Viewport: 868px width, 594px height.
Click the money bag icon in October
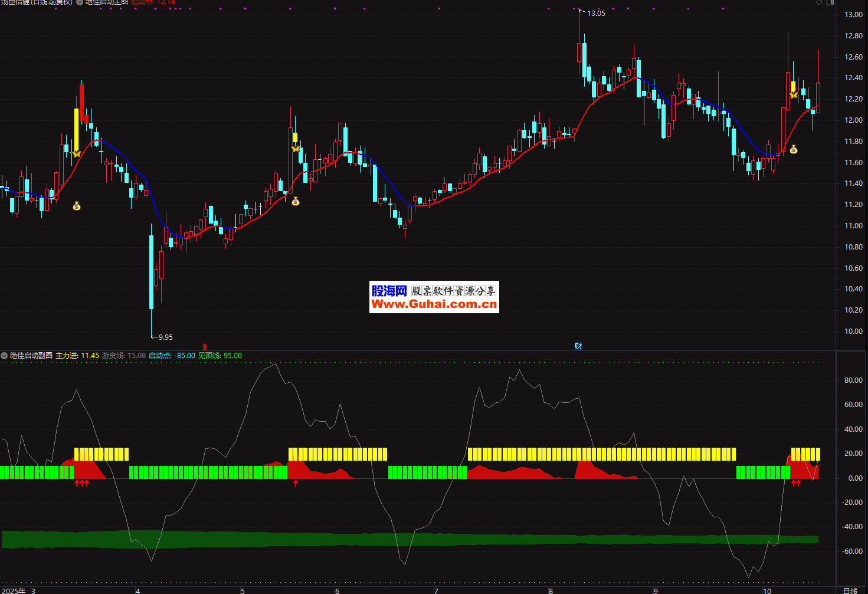794,149
